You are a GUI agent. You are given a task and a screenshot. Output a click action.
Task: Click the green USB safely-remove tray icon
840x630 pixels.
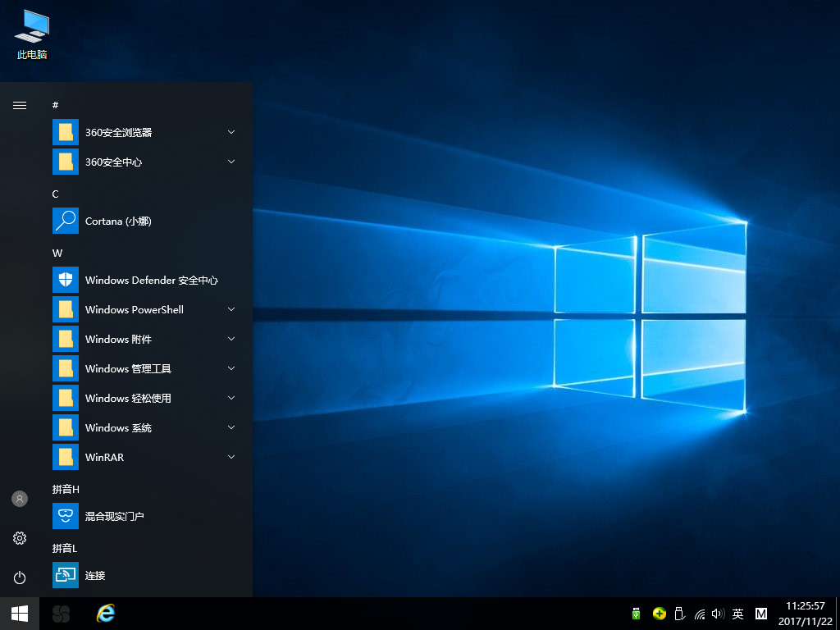[637, 614]
